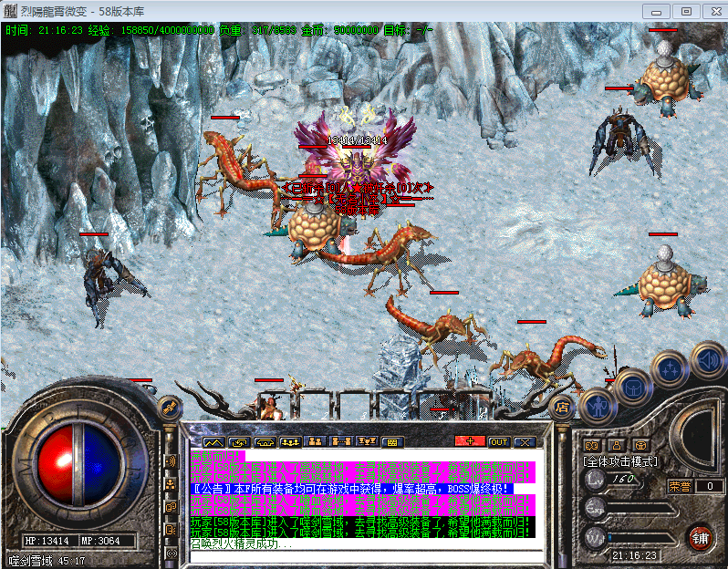Click the satellite icon above chat sidebar
The height and width of the screenshot is (569, 728).
pyautogui.click(x=170, y=408)
